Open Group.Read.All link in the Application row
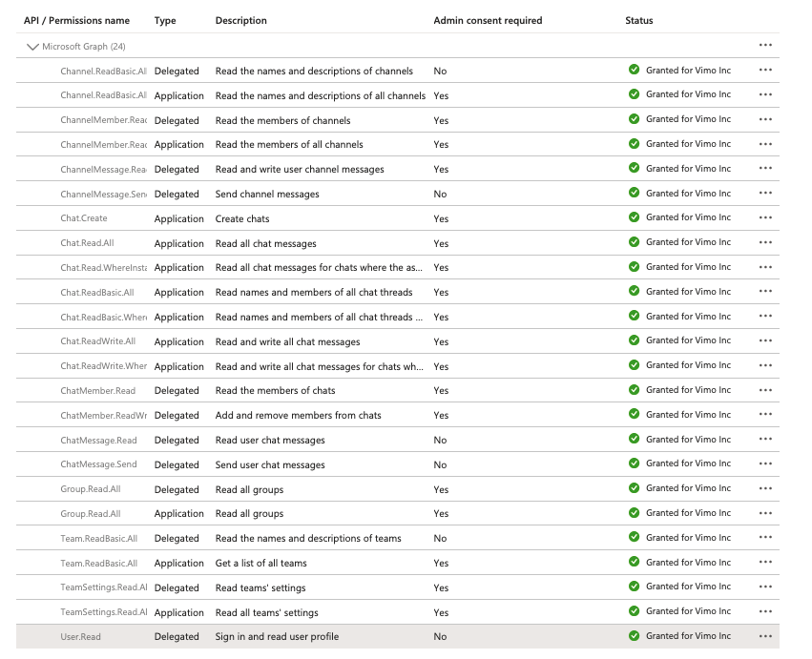The image size is (812, 659). pos(91,514)
